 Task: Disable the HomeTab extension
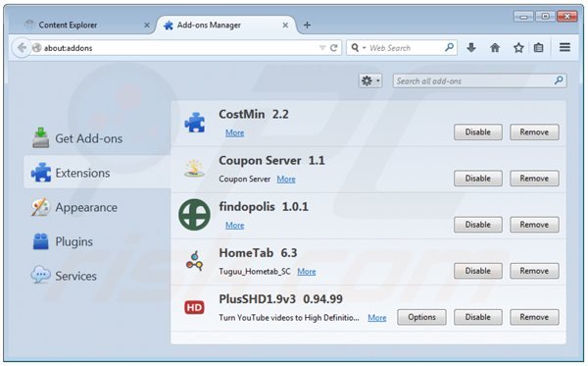coord(478,271)
